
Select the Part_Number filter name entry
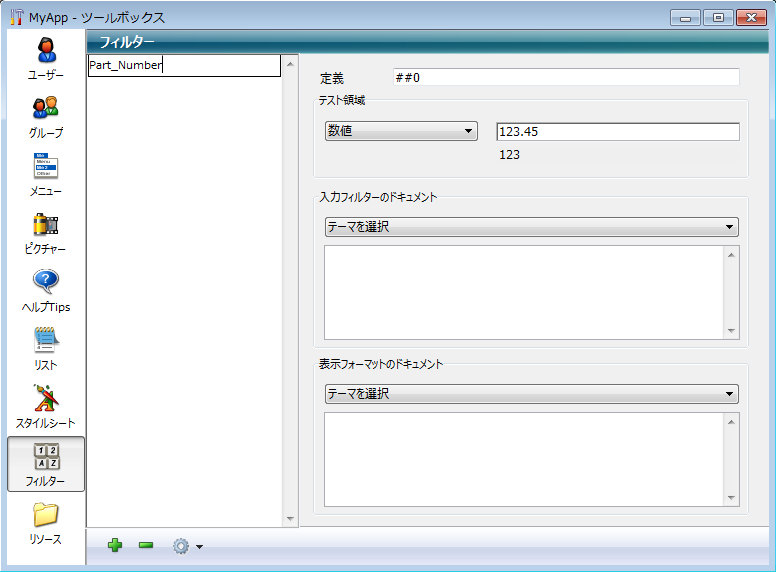[x=184, y=66]
